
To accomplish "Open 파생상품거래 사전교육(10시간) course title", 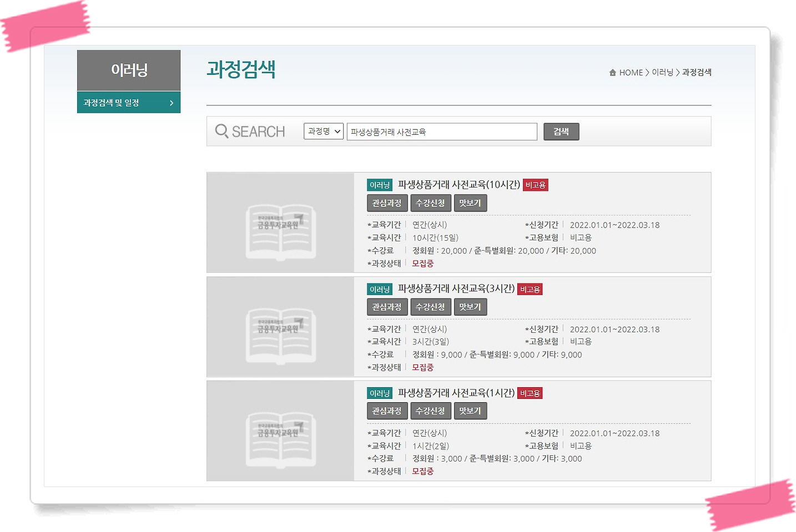I will coord(459,185).
